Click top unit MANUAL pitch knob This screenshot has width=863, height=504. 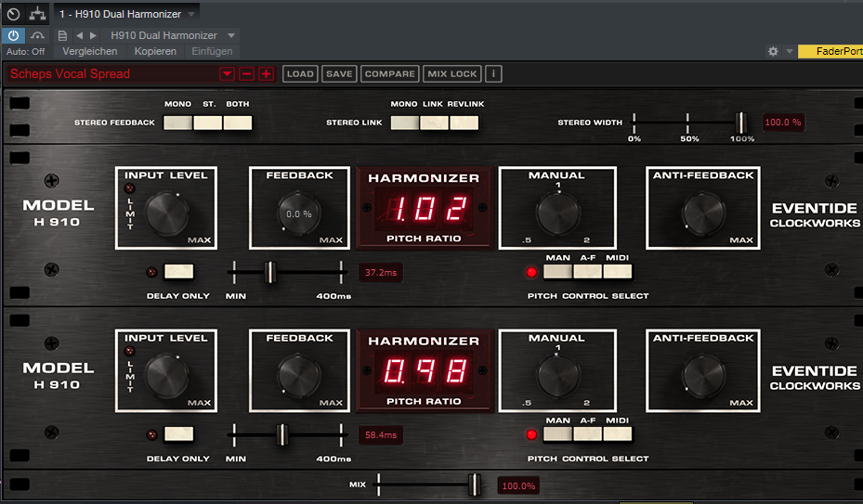point(557,213)
